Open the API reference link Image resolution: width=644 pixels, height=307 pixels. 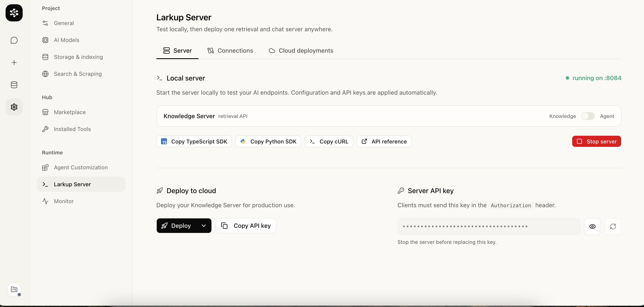[x=384, y=142]
